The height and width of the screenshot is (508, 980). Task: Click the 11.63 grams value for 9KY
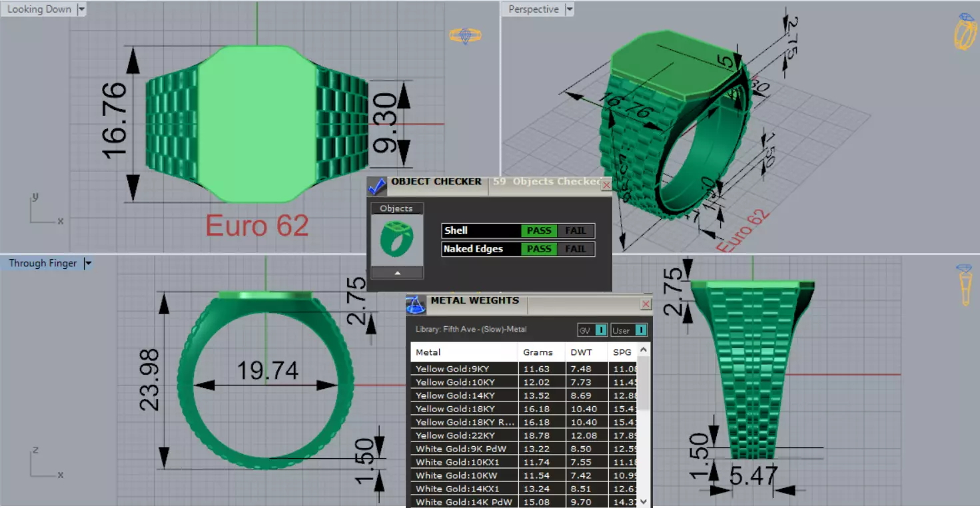point(536,369)
